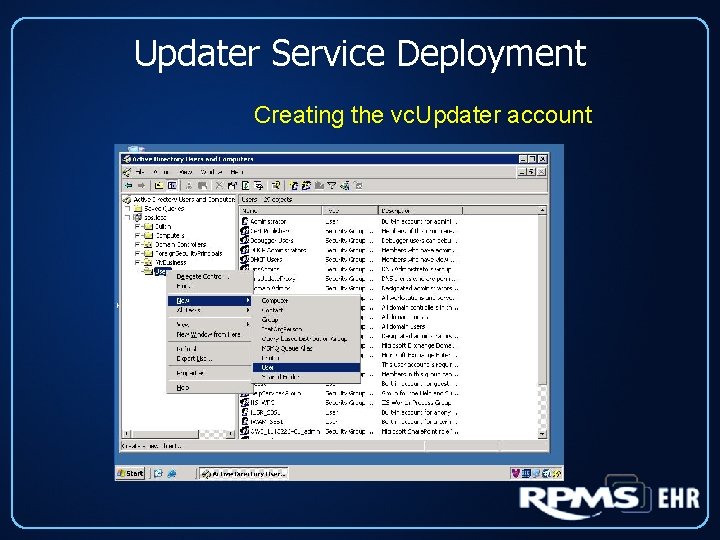
Task: Click the Properties toolbar icon beside Delete
Action: point(232,186)
